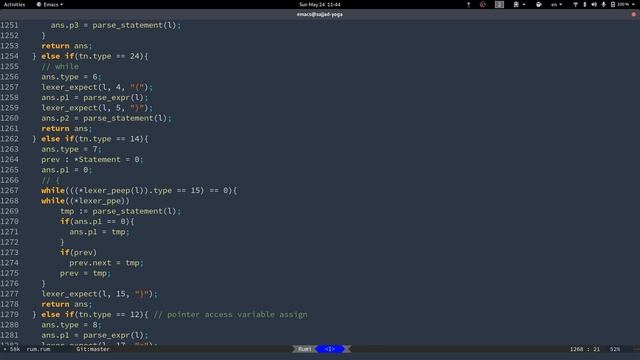Click line number 1251
The width and height of the screenshot is (640, 360).
click(9, 25)
